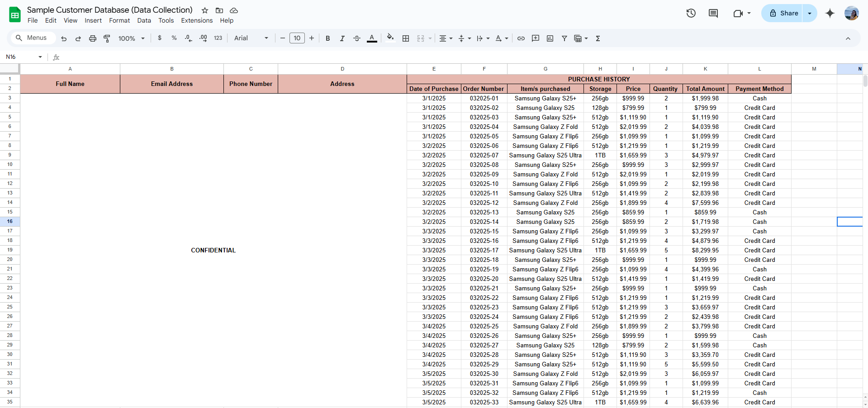Activate the Paint format roller
The height and width of the screenshot is (408, 868).
(107, 38)
